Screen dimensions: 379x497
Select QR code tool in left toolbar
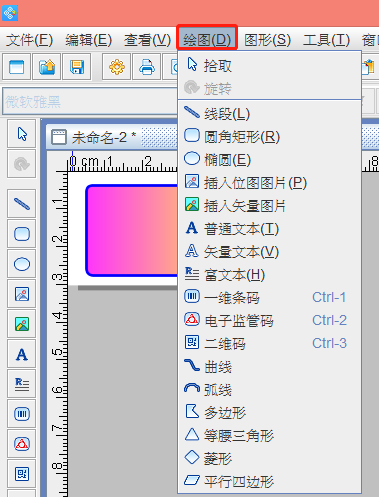[x=22, y=474]
